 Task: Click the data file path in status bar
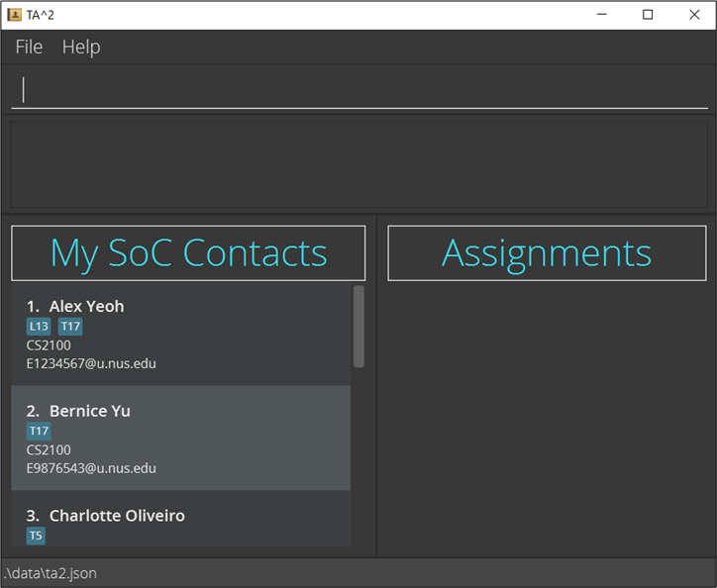[x=50, y=573]
